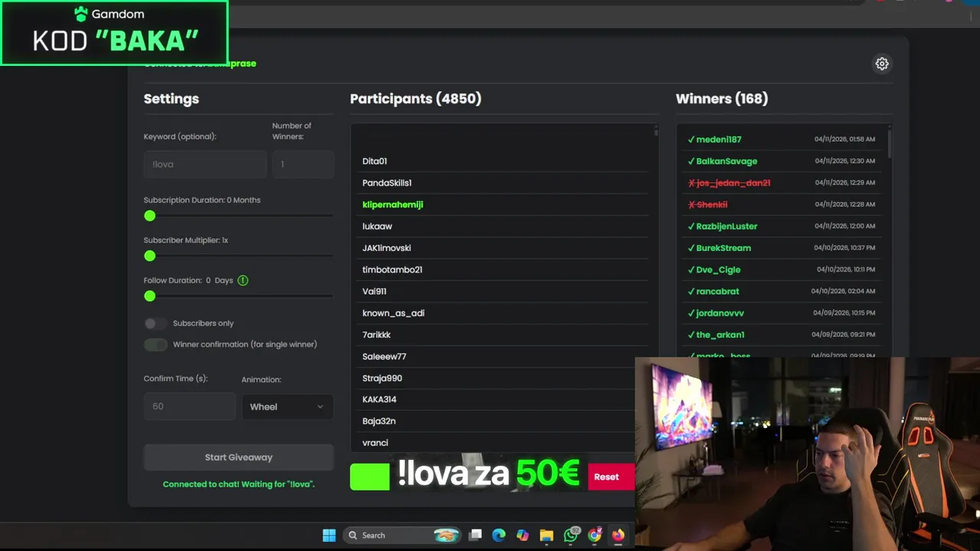Open File Explorer from the taskbar
This screenshot has width=980, height=551.
pyautogui.click(x=547, y=535)
